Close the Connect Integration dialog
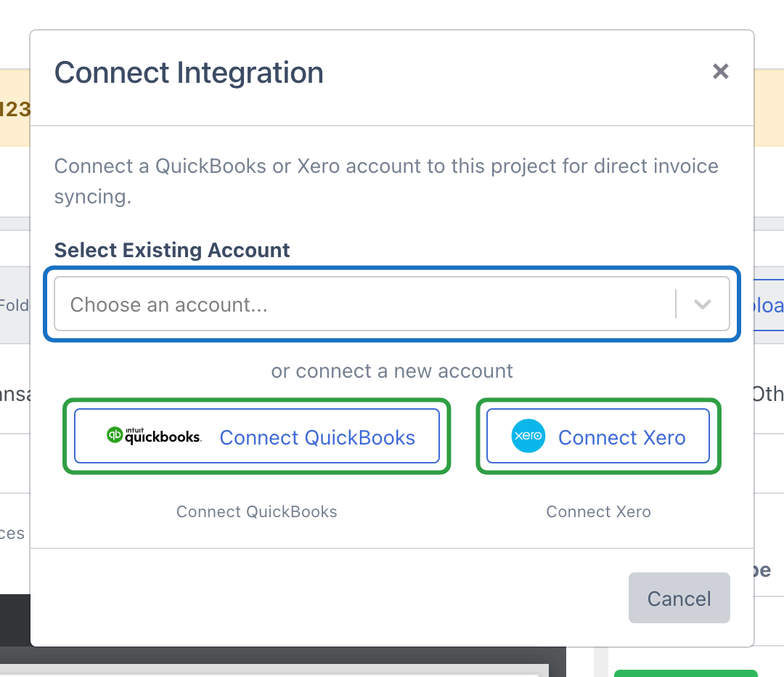 pyautogui.click(x=721, y=72)
